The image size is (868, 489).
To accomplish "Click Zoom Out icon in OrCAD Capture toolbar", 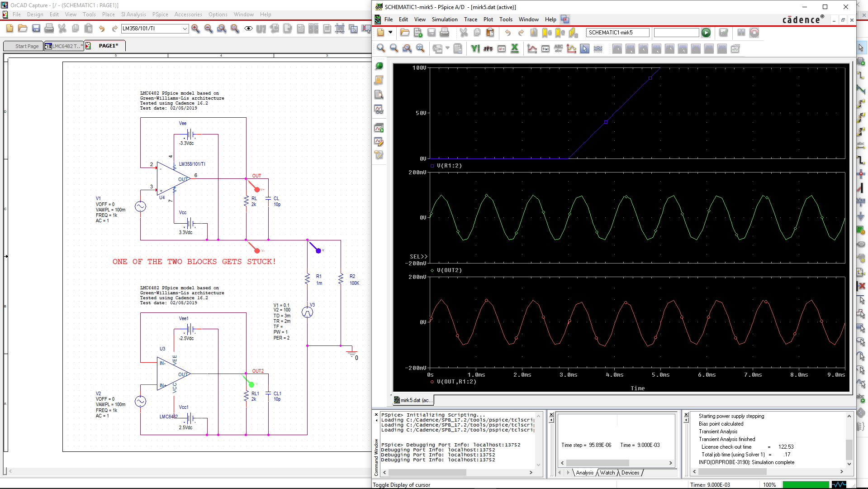I will (209, 29).
